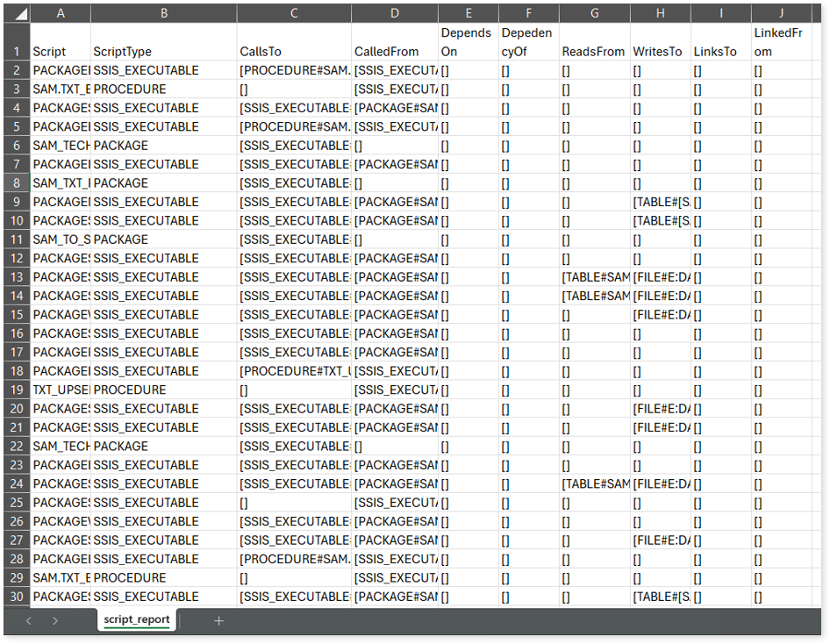Select the CalledFrom cell in row 19
This screenshot has height=644, width=830.
395,390
